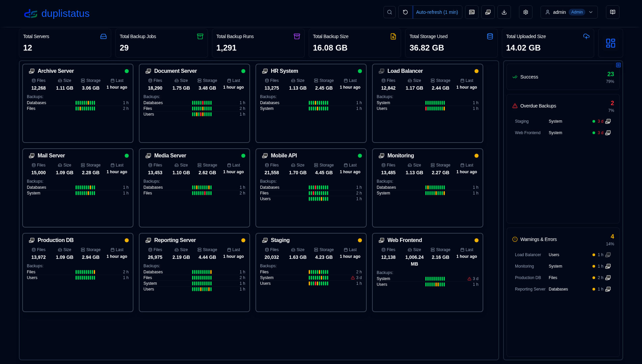Click Overdue Backups alert triangle icon
The image size is (642, 364).
[515, 106]
